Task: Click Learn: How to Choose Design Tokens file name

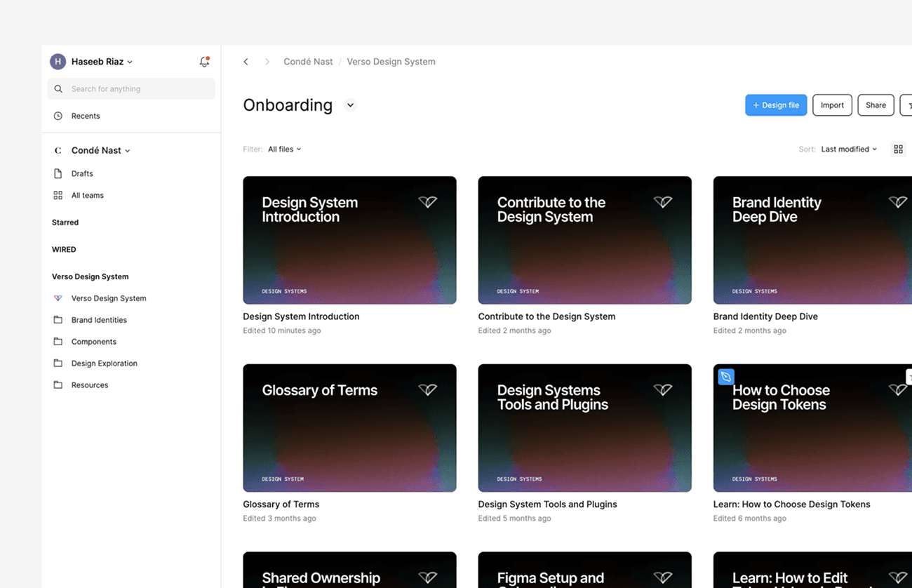Action: (791, 505)
